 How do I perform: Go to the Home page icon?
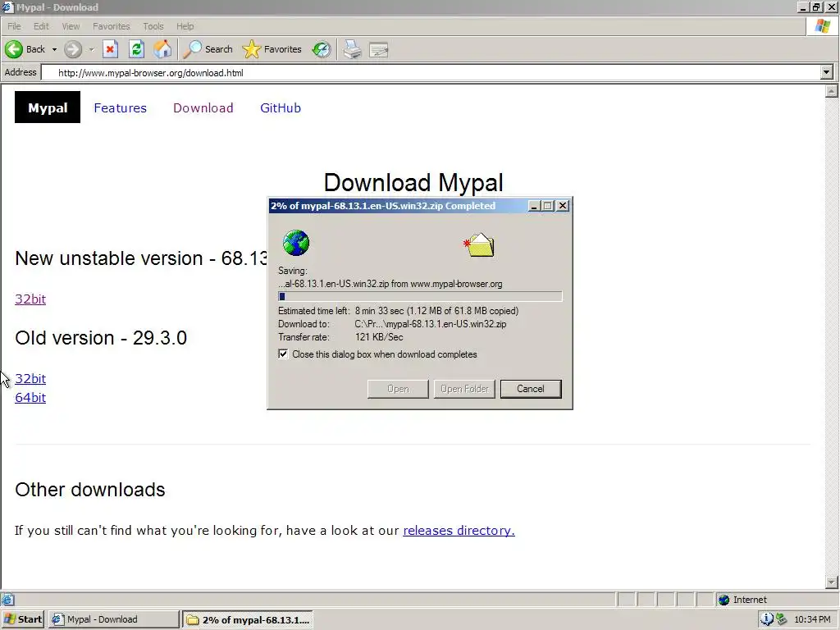(x=163, y=49)
